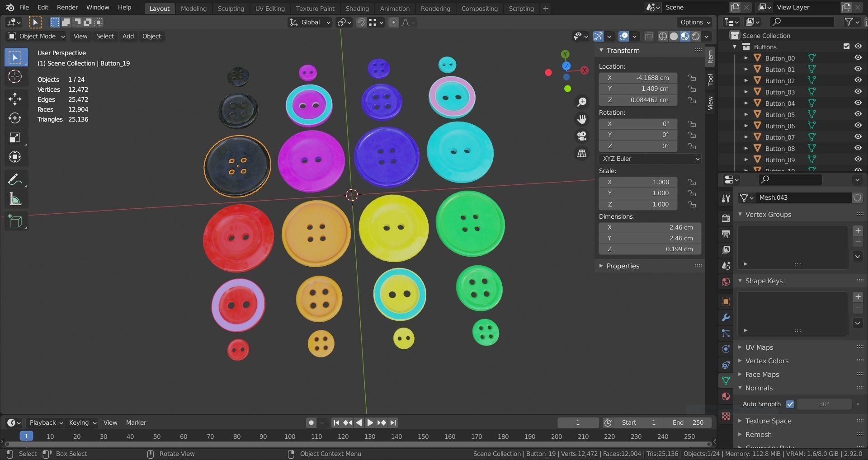Screen dimensions: 868x460
Task: Toggle fake user shield for Mesh.043
Action: tap(857, 197)
